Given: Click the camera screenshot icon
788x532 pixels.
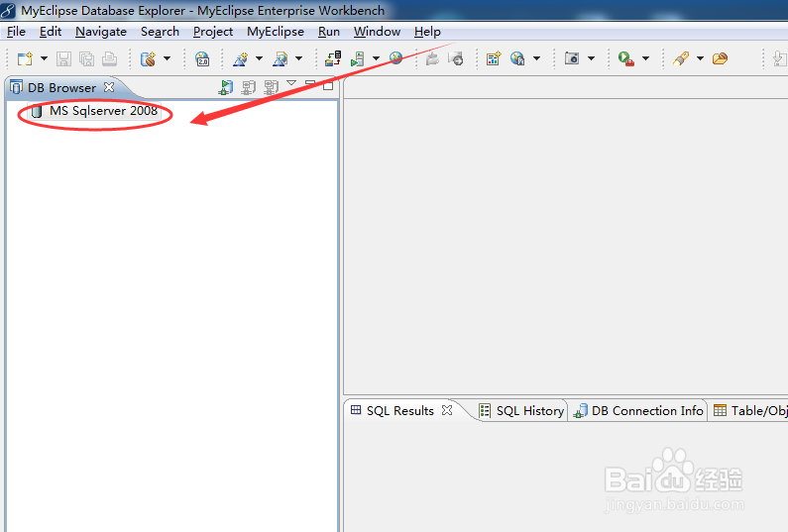Looking at the screenshot, I should coord(572,58).
